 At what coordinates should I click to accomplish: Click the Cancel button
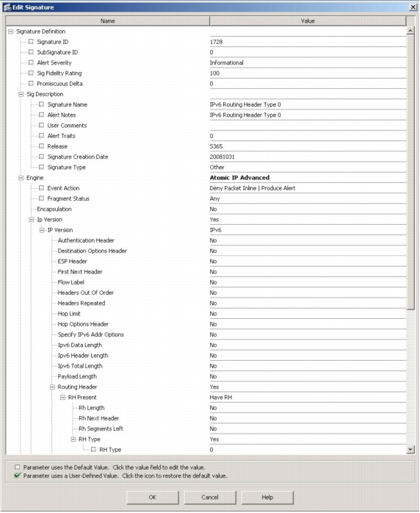click(x=210, y=498)
